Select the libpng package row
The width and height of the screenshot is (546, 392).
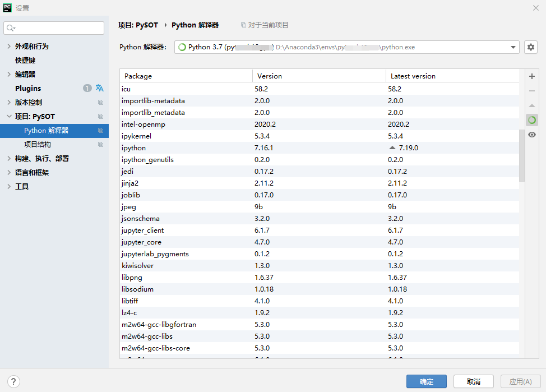[x=320, y=278]
